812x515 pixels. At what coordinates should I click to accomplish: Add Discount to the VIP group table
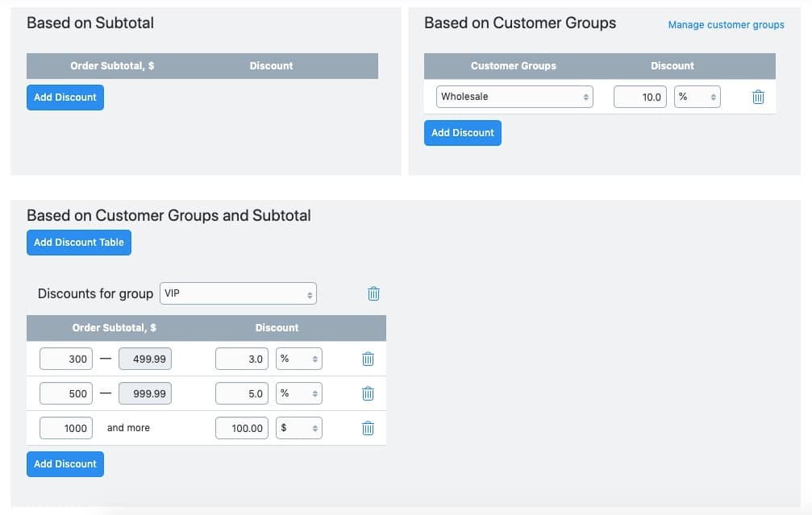click(x=65, y=464)
